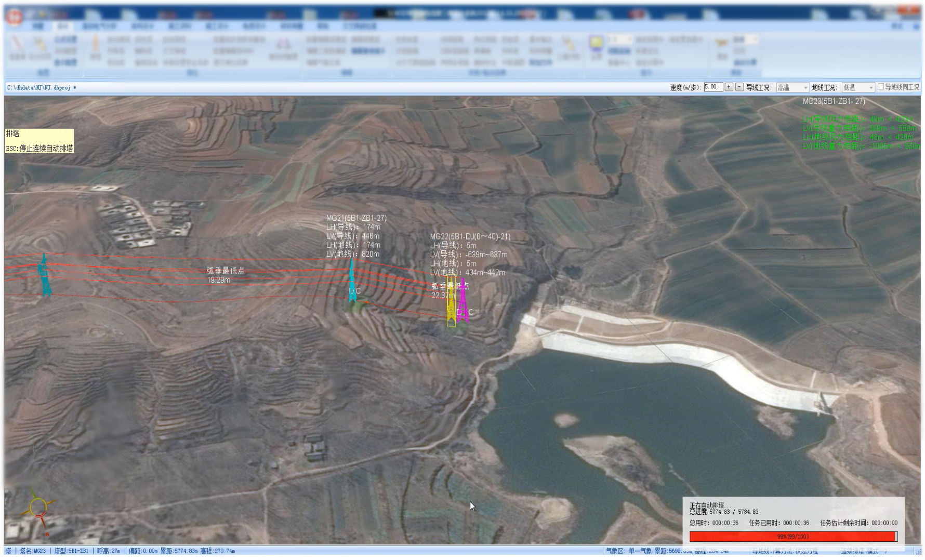Click the orange tower icon in ribbon
The width and height of the screenshot is (925, 560).
pyautogui.click(x=95, y=44)
